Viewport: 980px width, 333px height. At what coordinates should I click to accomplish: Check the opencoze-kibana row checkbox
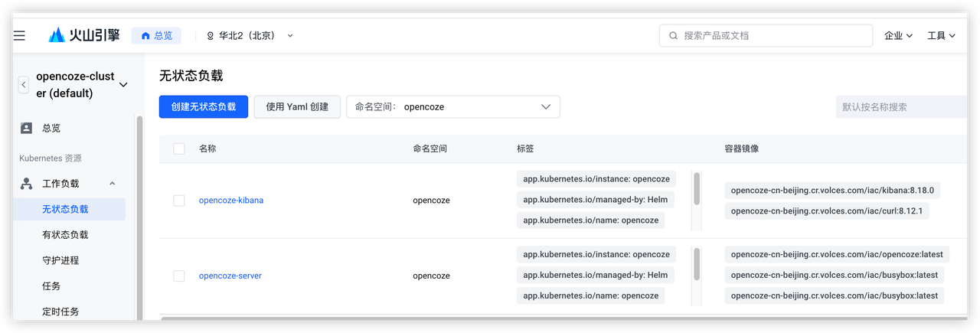(179, 201)
